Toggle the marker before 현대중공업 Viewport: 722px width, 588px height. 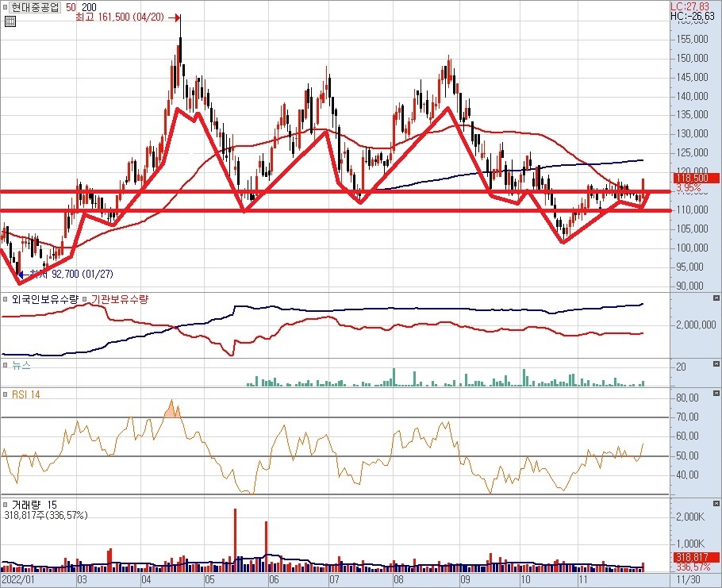coord(6,7)
